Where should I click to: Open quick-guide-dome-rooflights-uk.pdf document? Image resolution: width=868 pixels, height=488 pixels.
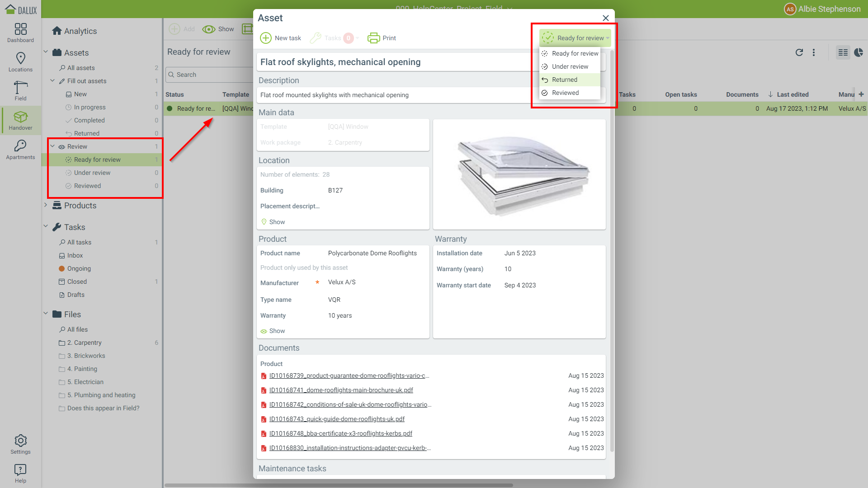pyautogui.click(x=337, y=419)
